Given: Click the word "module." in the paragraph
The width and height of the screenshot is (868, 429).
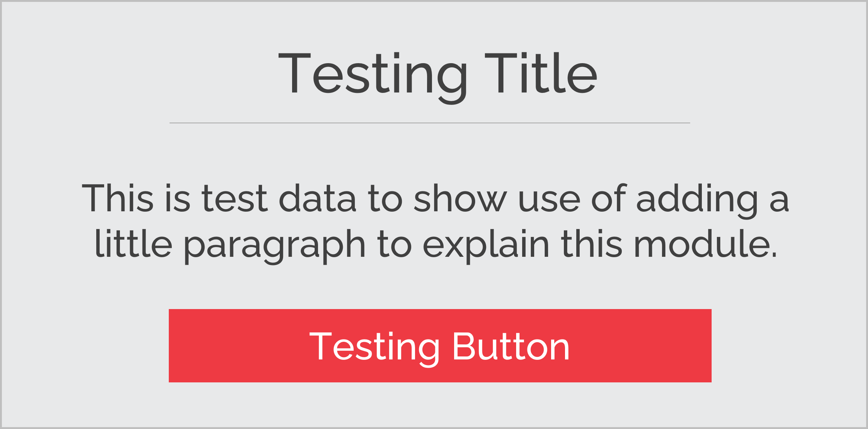Looking at the screenshot, I should pos(705,243).
